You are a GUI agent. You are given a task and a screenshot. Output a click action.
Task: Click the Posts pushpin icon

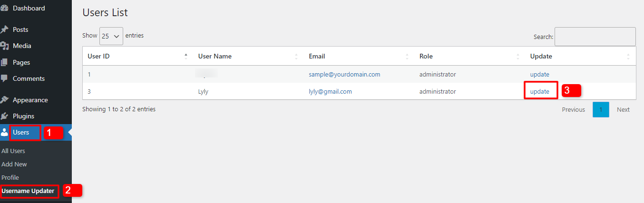coord(4,29)
